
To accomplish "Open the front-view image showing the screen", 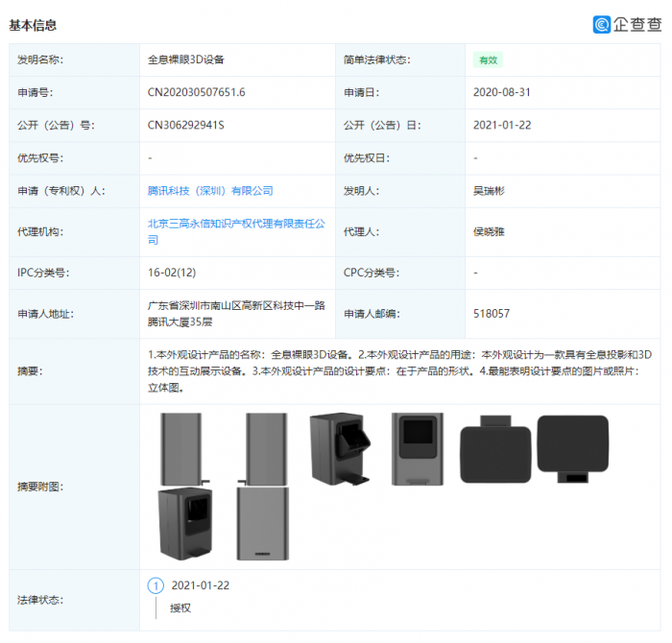I will click(x=418, y=448).
